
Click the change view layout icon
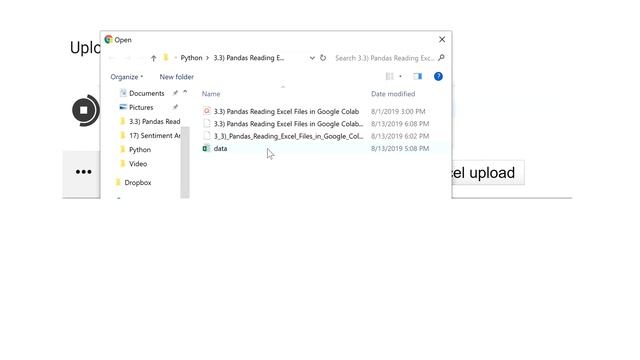coord(389,76)
